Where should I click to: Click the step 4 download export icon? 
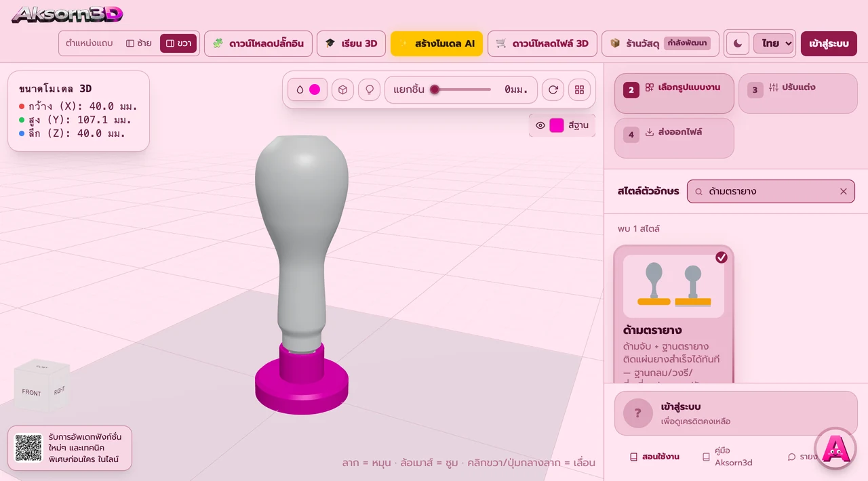(650, 132)
